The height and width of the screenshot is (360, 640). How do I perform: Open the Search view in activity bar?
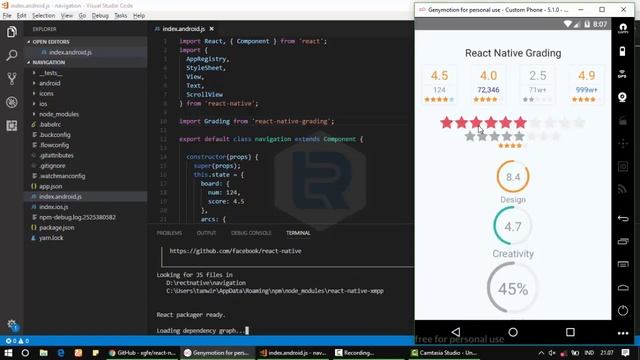[11, 55]
